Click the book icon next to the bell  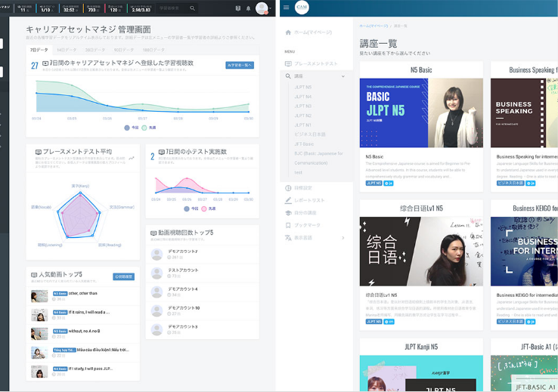point(238,8)
